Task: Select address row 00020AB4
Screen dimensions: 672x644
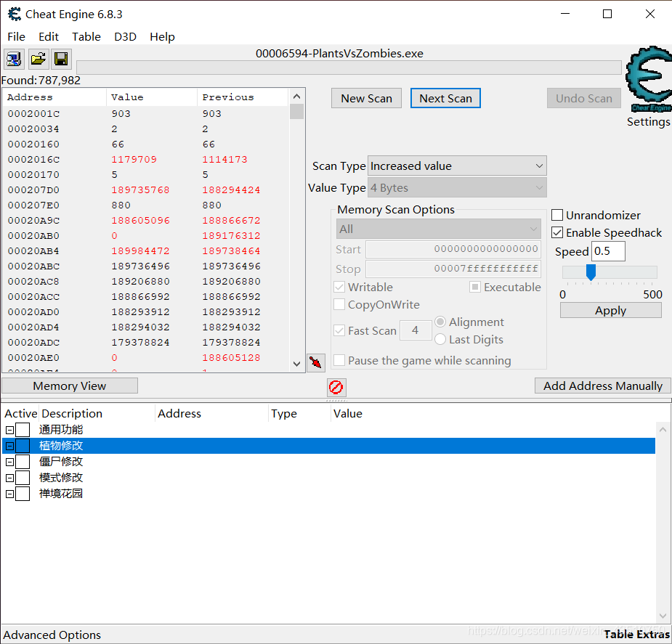Action: click(146, 251)
